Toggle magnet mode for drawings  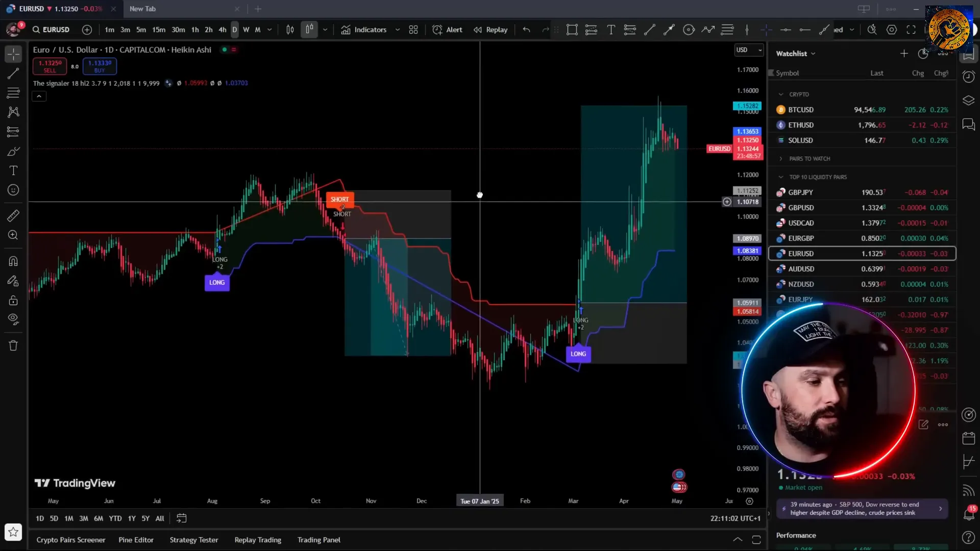click(13, 261)
